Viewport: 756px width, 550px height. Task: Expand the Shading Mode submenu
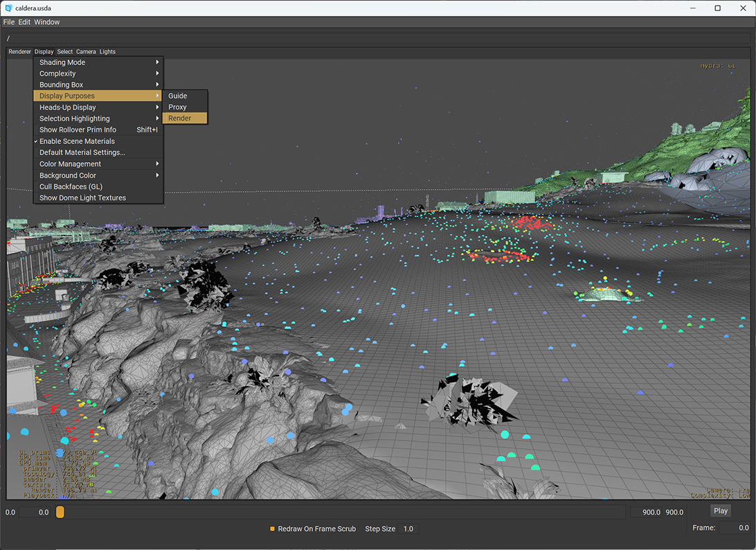(x=62, y=62)
